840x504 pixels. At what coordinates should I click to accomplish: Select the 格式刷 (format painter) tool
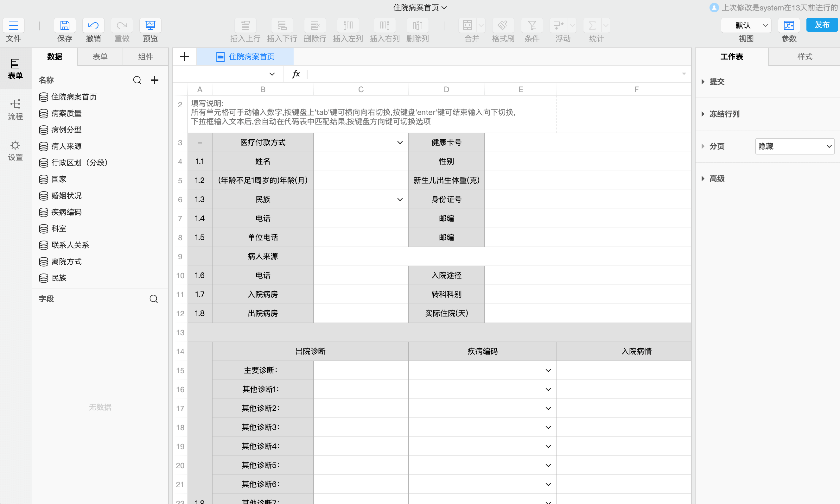tap(503, 25)
